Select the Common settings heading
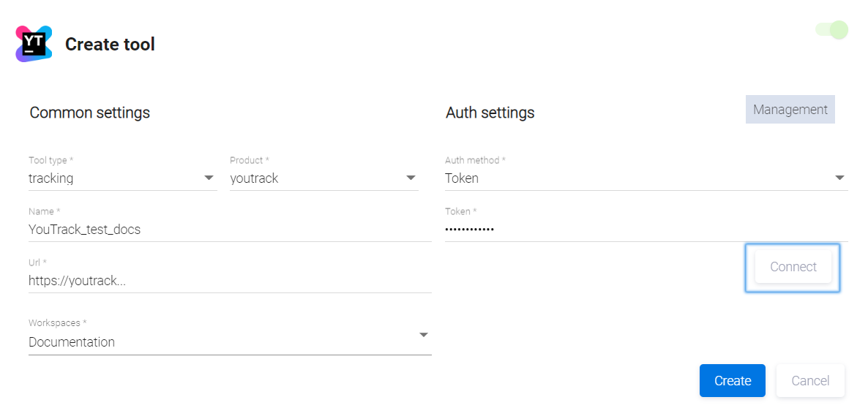The height and width of the screenshot is (408, 868). tap(90, 113)
